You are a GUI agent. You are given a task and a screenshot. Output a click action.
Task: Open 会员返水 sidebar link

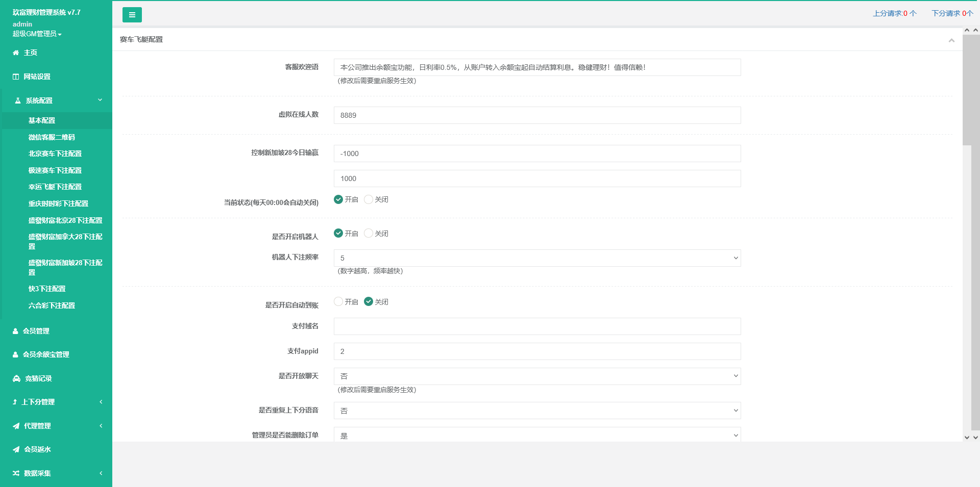[56, 449]
